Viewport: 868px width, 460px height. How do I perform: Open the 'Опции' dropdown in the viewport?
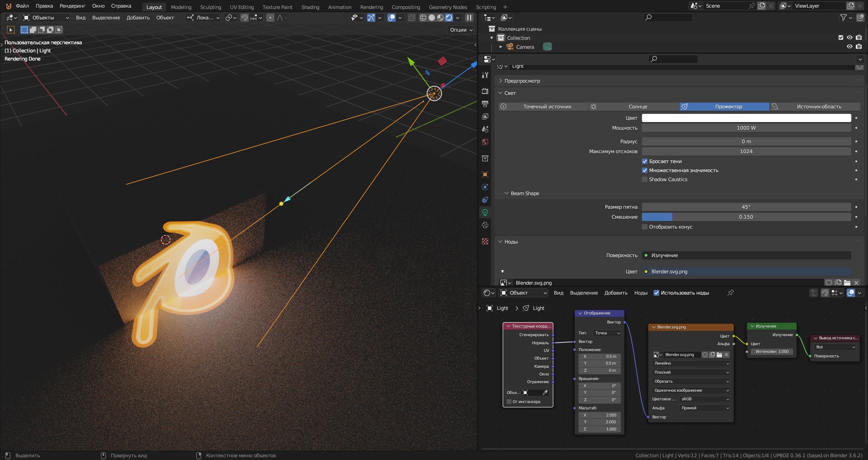pyautogui.click(x=461, y=30)
